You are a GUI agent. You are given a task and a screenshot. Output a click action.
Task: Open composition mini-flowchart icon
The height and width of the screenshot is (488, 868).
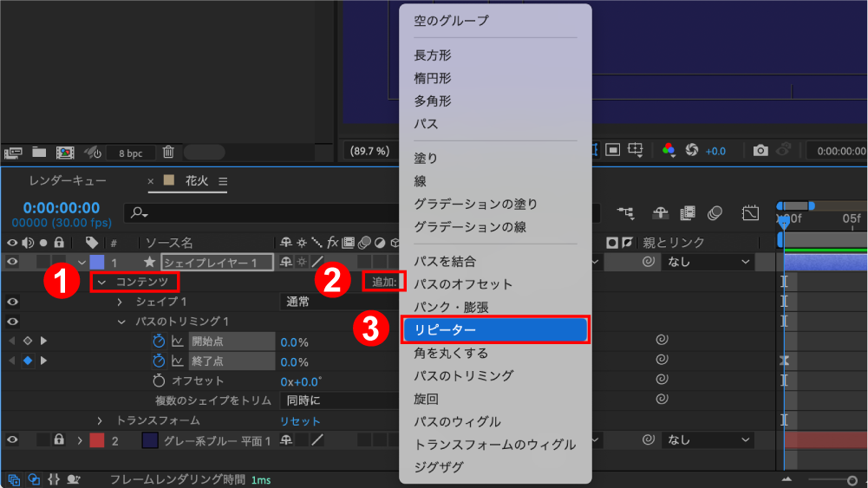[625, 212]
